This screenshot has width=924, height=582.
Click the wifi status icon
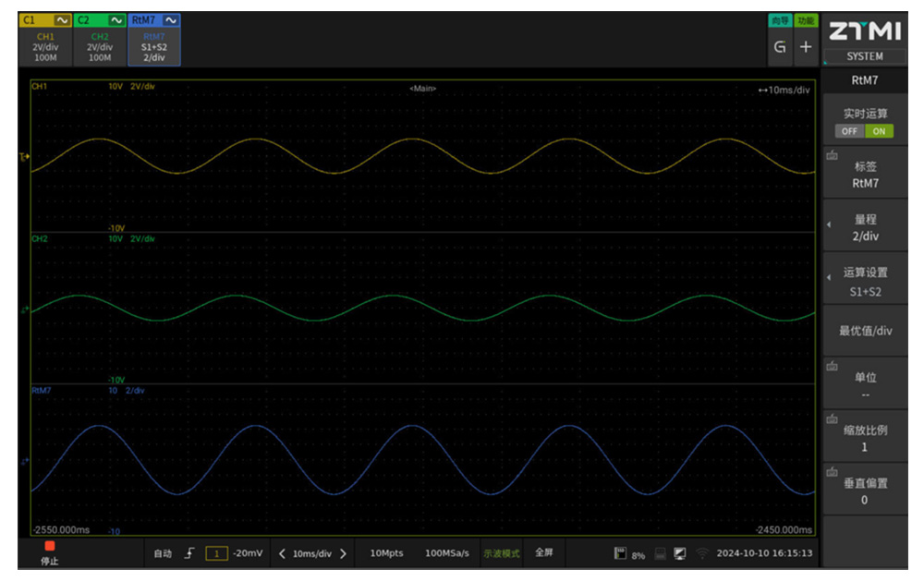702,553
